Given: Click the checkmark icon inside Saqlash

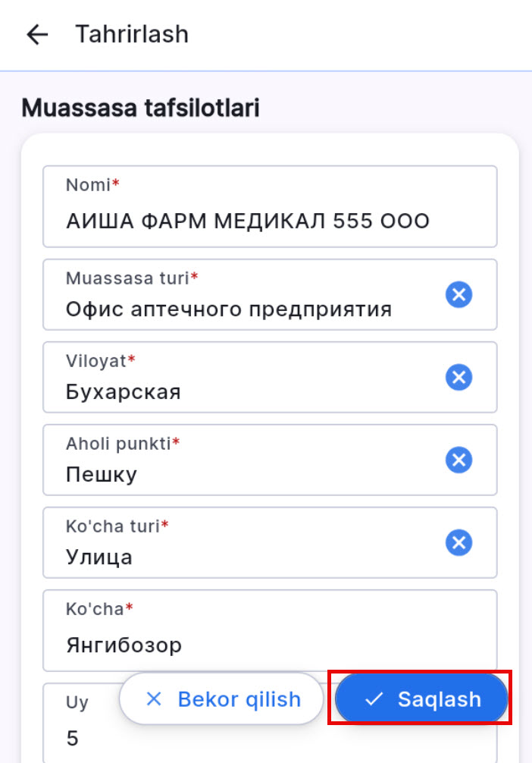Looking at the screenshot, I should pos(374,699).
